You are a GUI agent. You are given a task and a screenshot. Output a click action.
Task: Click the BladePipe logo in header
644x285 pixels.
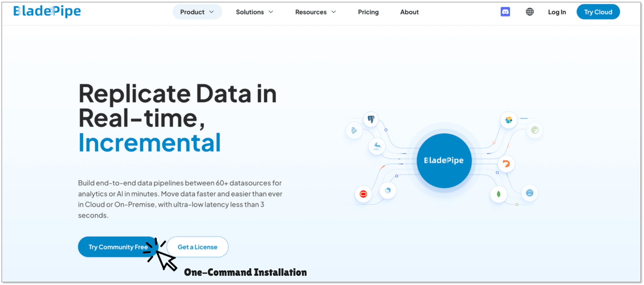click(47, 11)
